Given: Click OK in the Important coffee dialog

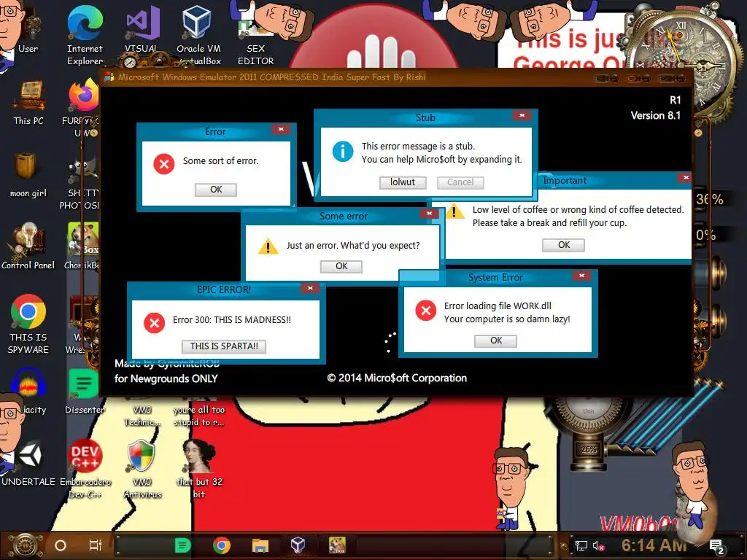Looking at the screenshot, I should pos(564,245).
